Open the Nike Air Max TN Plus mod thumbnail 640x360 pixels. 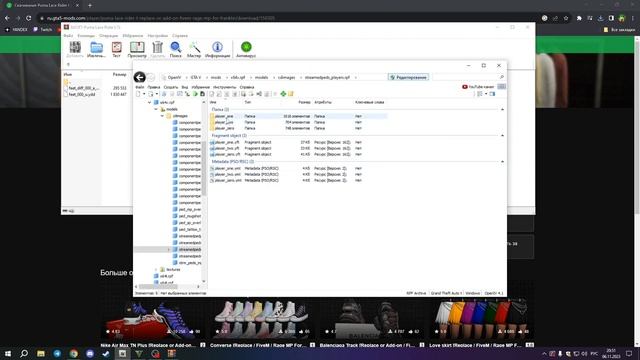click(154, 319)
